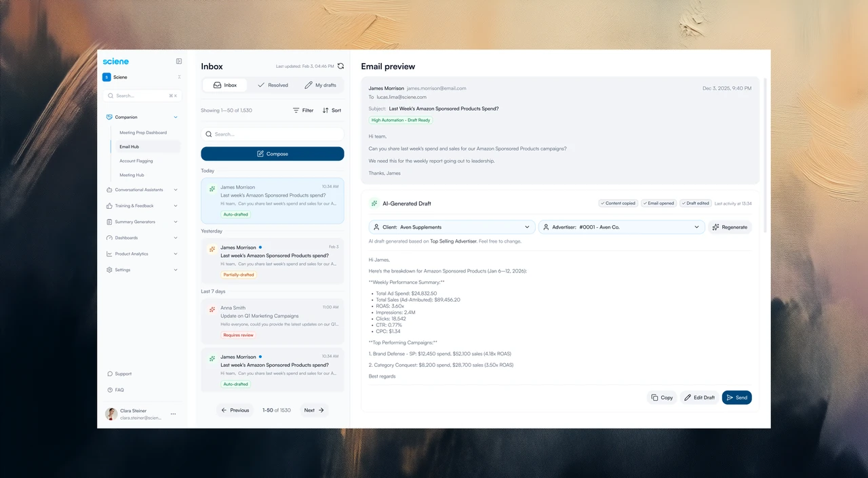Focus the sidebar Search field
The height and width of the screenshot is (478, 868).
pos(142,96)
